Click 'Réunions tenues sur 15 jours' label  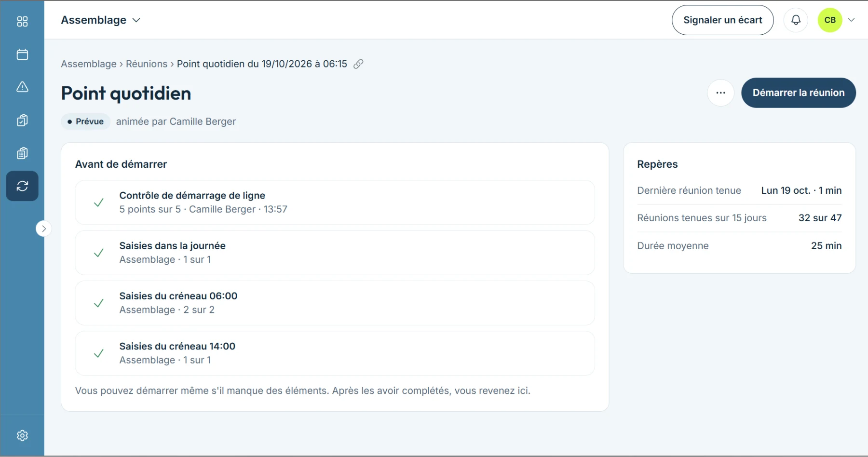[702, 218]
